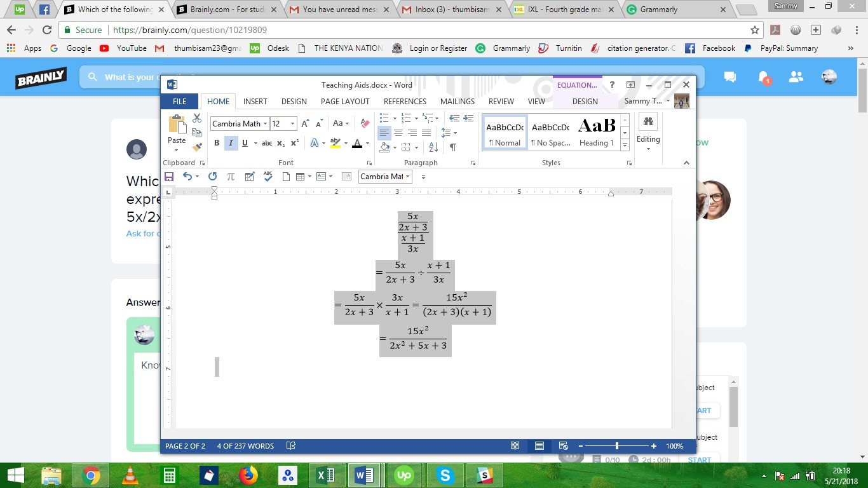Center-align the paragraph

[398, 133]
